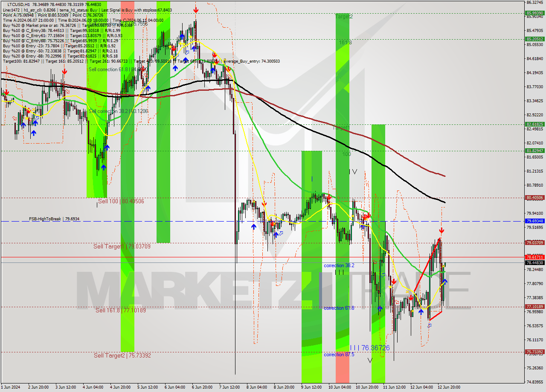This screenshot has width=546, height=392.
Task: Click the 'correction 87.5' blue label
Action: point(339,355)
